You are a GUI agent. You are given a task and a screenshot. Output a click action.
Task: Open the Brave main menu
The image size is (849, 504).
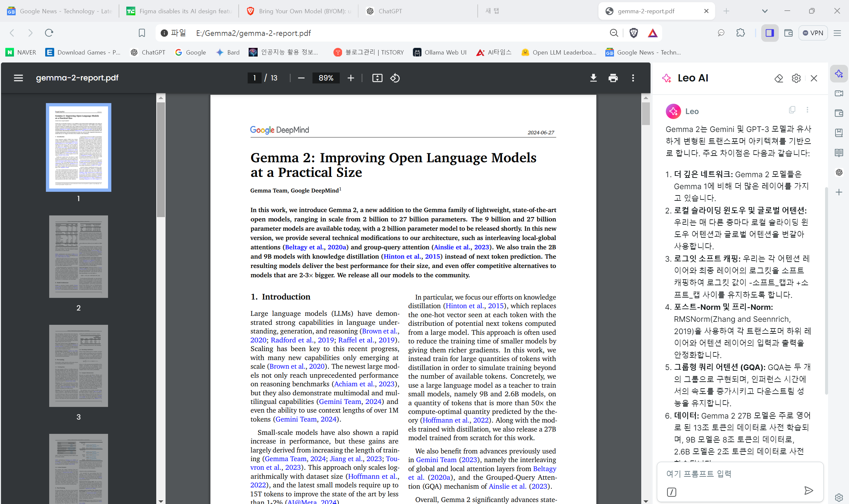(837, 33)
